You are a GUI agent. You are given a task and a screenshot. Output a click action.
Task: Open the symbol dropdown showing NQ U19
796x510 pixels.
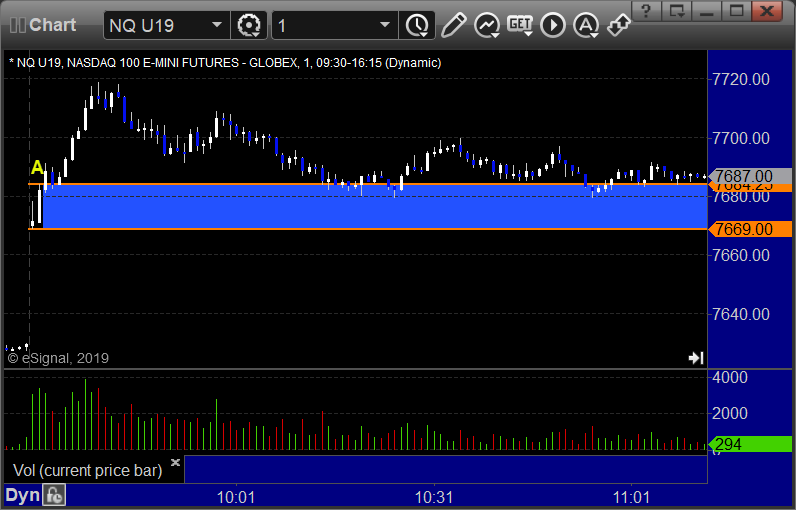167,25
